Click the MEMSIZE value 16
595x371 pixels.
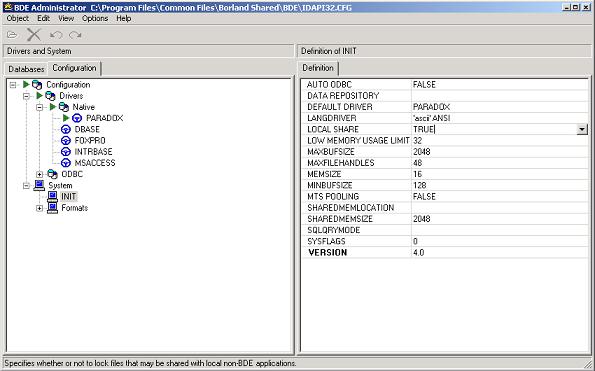417,174
